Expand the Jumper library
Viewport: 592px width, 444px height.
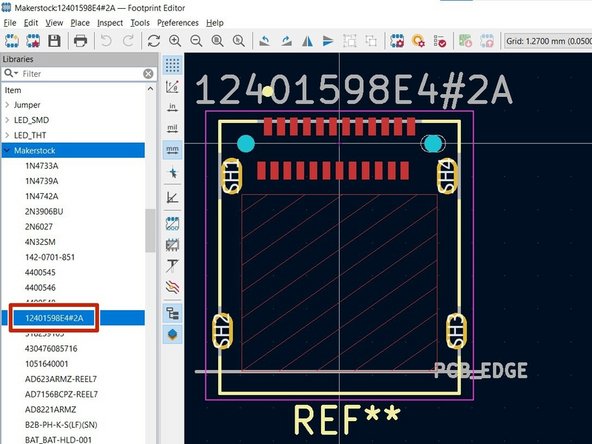(x=7, y=105)
